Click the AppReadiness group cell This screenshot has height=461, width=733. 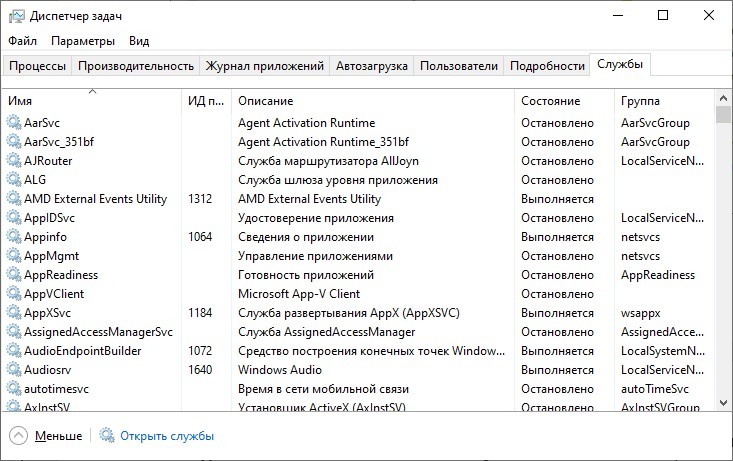pyautogui.click(x=658, y=275)
